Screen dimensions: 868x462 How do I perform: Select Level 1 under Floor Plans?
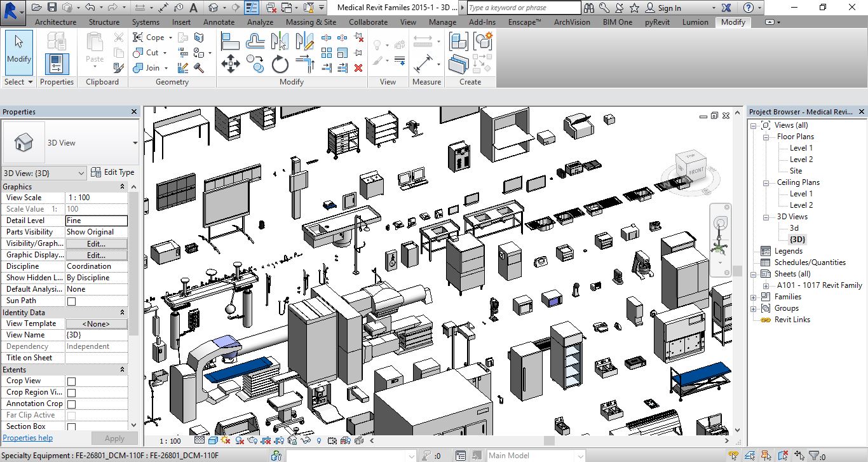(801, 148)
